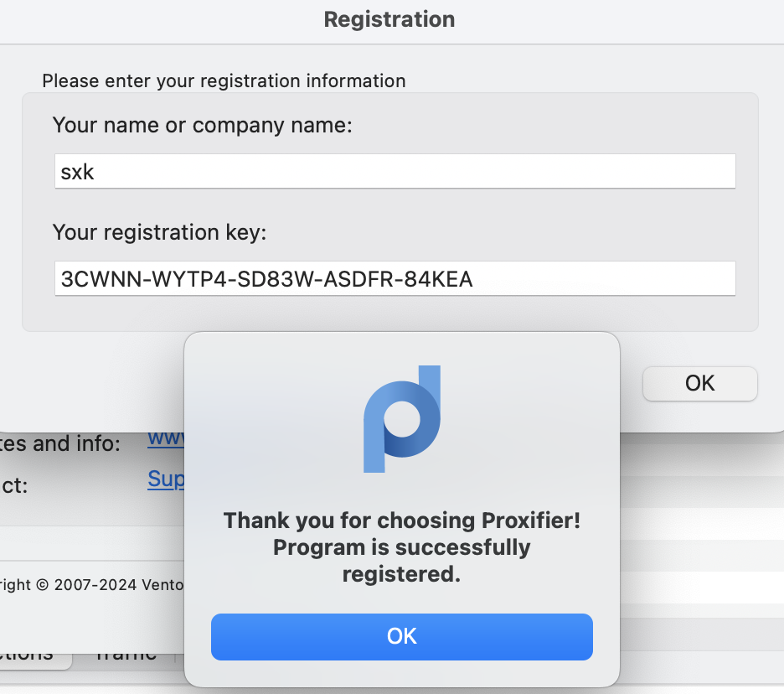The height and width of the screenshot is (694, 784).
Task: Click the "Thank you for choosing Proxifier!" line
Action: point(401,520)
